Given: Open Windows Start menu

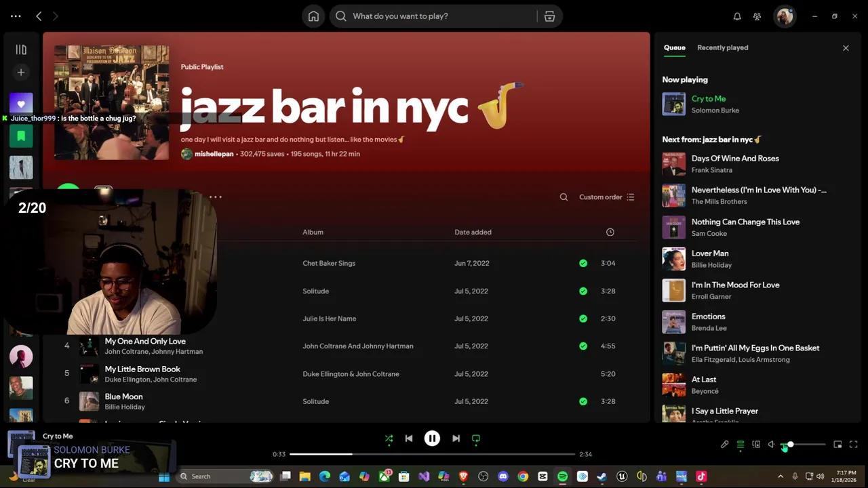Looking at the screenshot, I should (163, 476).
